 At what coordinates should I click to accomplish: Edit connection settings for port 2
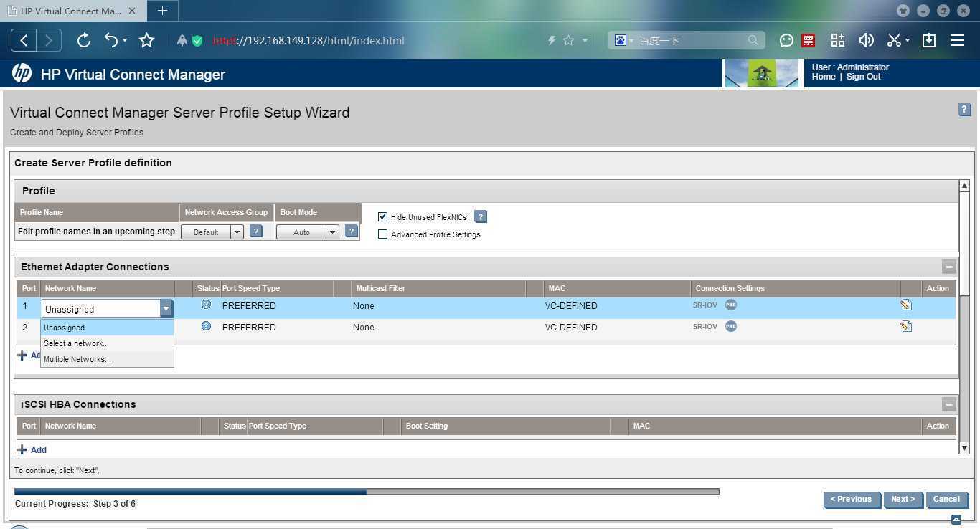tap(906, 326)
